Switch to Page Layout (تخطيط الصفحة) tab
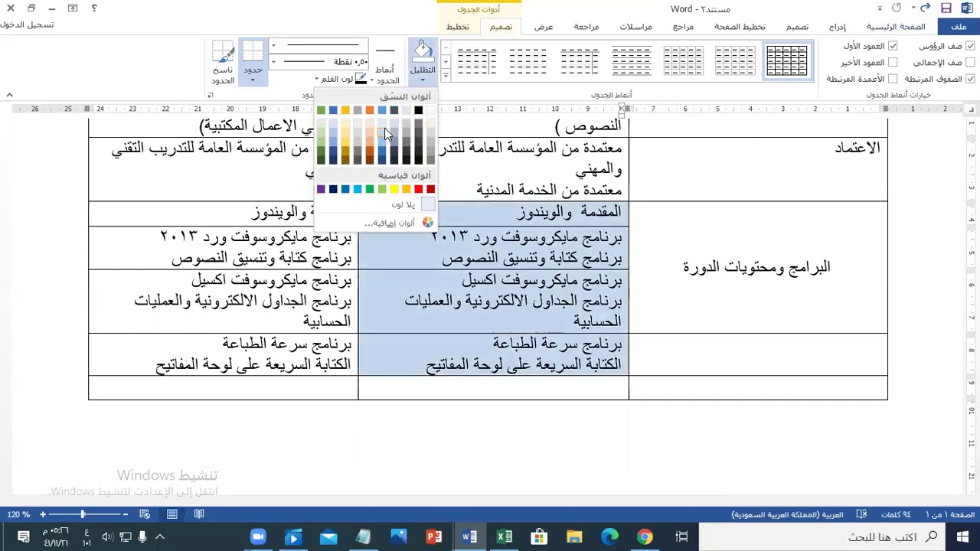Screen dimensions: 980x551 coord(740,27)
